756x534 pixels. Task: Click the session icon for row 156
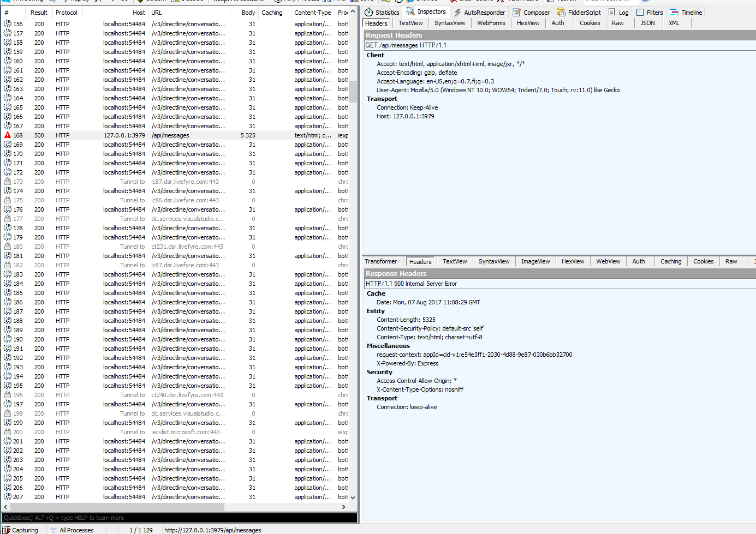point(7,24)
